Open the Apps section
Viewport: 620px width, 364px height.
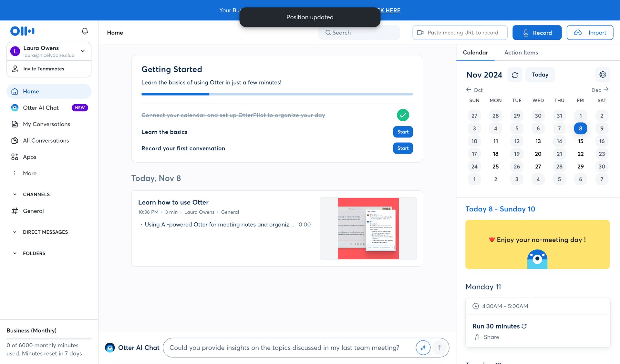tap(29, 157)
